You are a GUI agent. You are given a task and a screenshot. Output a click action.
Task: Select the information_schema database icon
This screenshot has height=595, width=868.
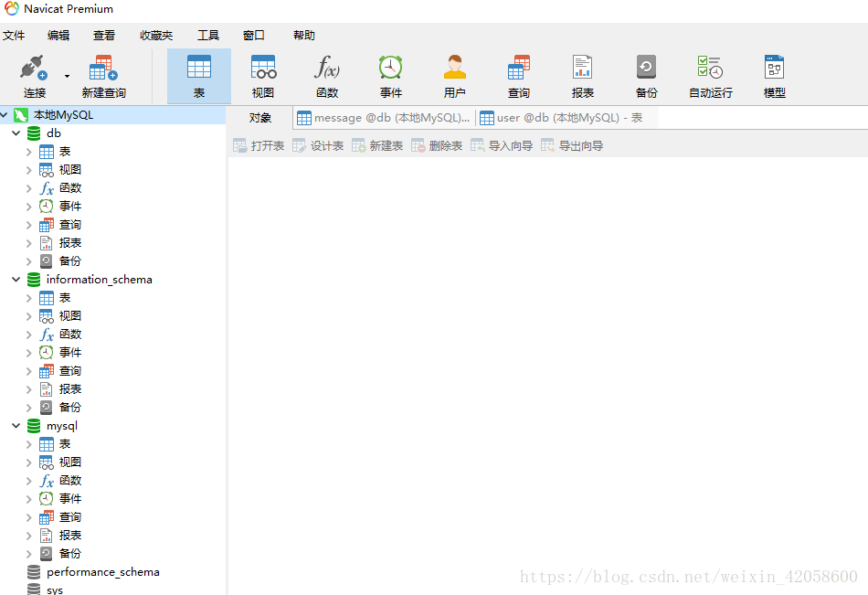pos(34,280)
